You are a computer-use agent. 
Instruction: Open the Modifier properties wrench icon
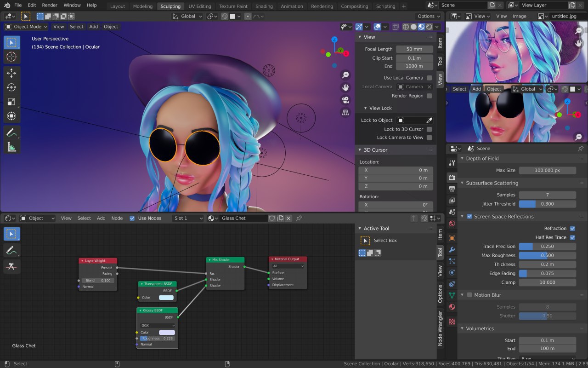click(x=452, y=250)
